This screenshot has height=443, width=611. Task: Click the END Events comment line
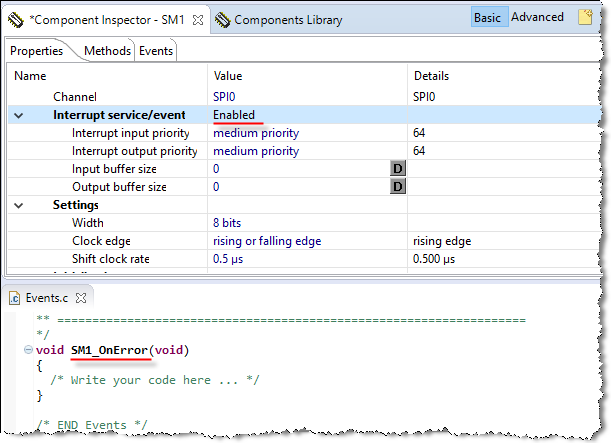(92, 425)
